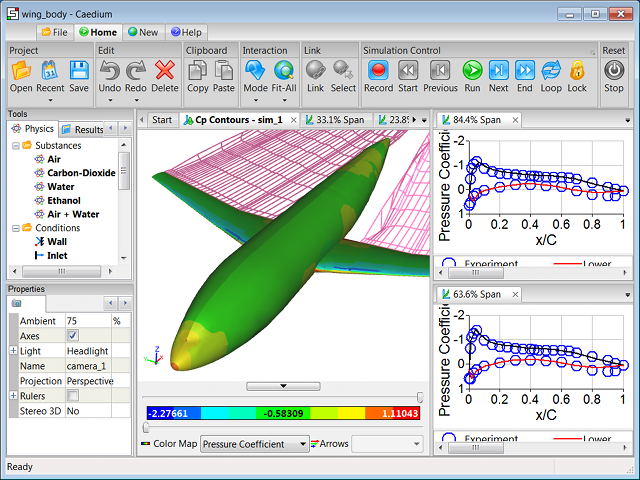The image size is (640, 480).
Task: Open the Start view tab
Action: (x=162, y=120)
